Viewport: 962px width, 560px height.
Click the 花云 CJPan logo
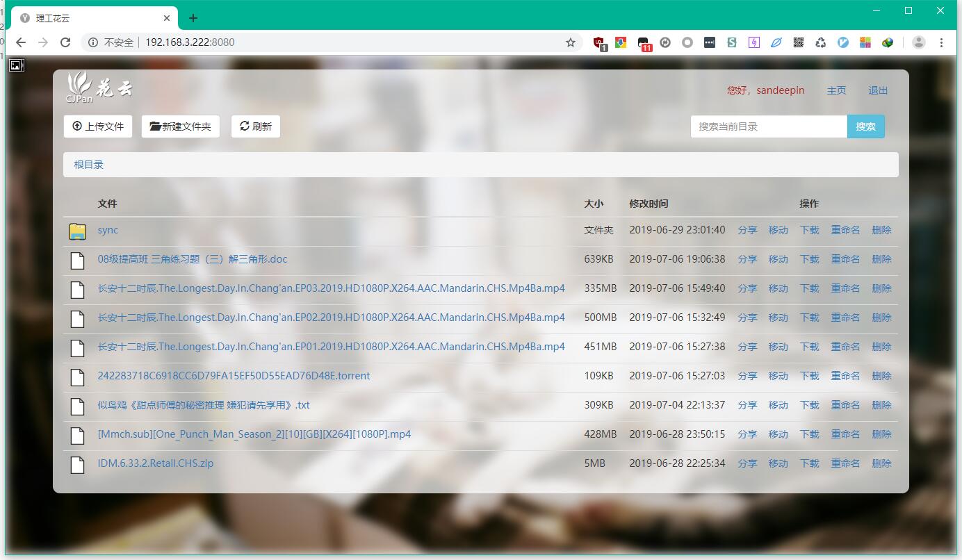tap(99, 88)
